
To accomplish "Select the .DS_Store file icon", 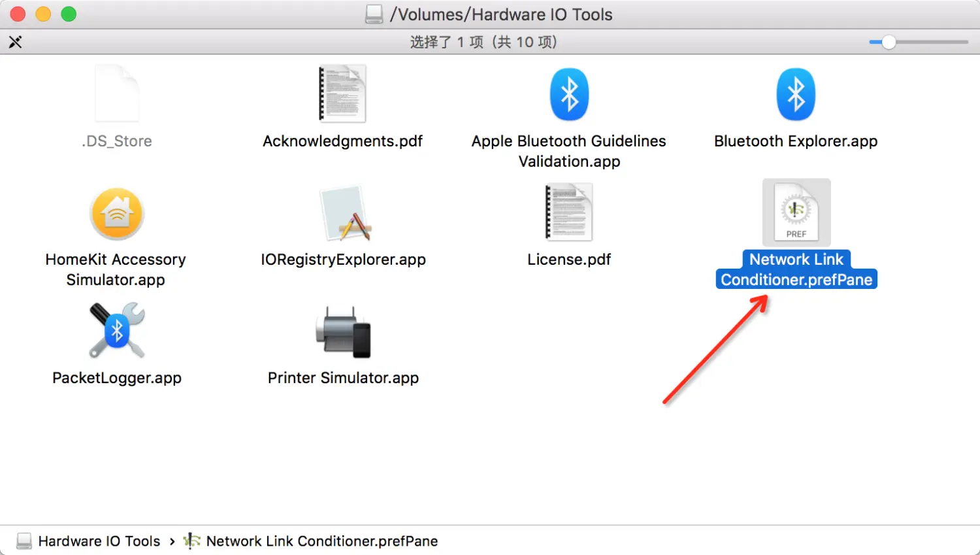I will [x=117, y=93].
